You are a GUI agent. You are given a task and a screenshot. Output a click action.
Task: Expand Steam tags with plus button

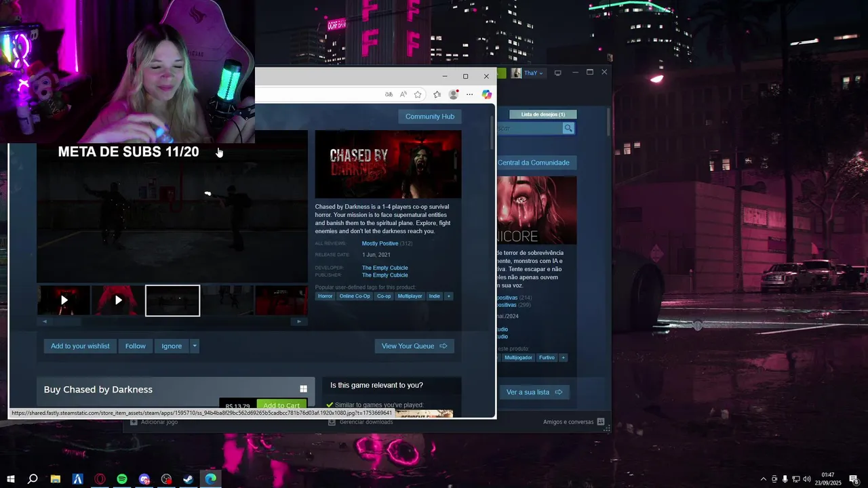[x=563, y=357]
